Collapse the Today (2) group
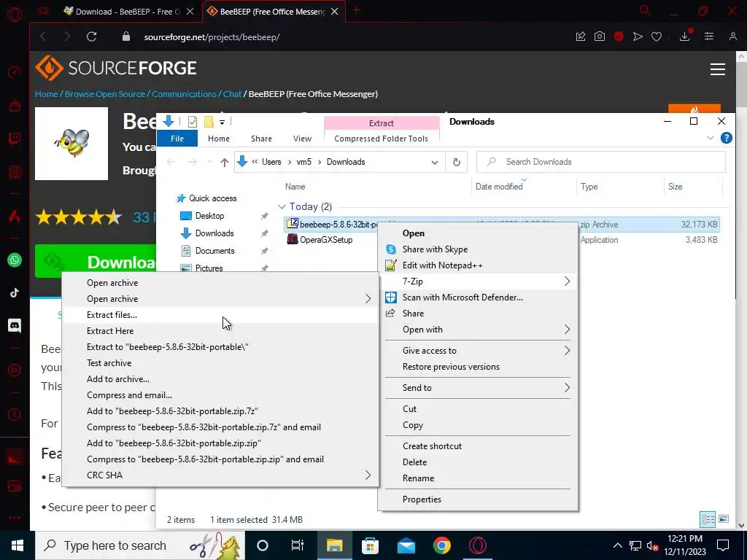 (x=282, y=206)
